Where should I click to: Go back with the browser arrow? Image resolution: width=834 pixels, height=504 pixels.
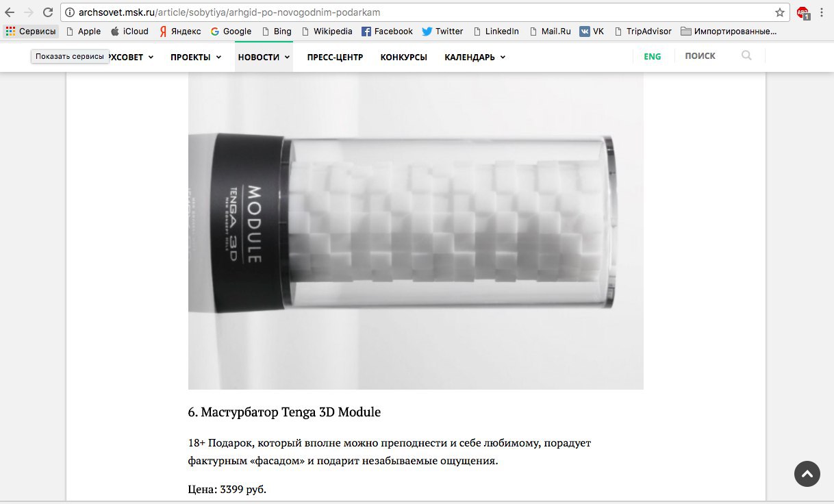pyautogui.click(x=10, y=12)
